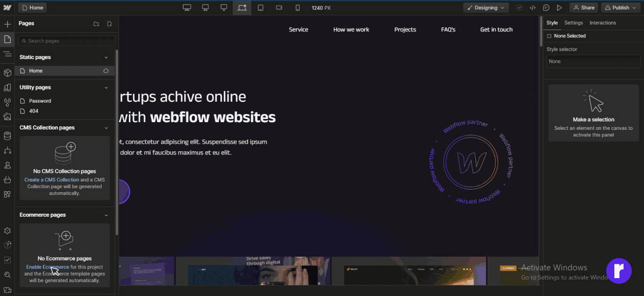Open the video tutorials icon
Screen dimensions: 644x296
tap(7, 290)
